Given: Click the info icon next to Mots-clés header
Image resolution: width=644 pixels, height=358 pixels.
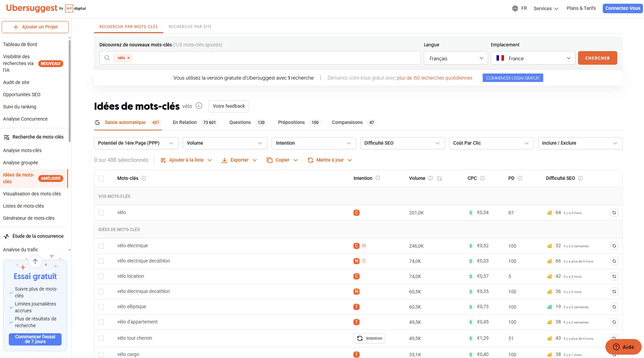Looking at the screenshot, I should pos(144,178).
